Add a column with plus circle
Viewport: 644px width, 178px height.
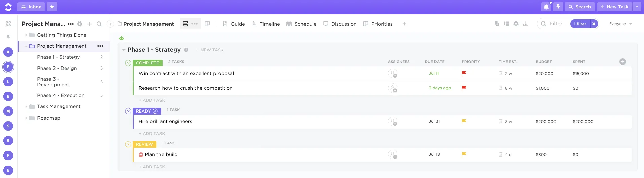[623, 62]
